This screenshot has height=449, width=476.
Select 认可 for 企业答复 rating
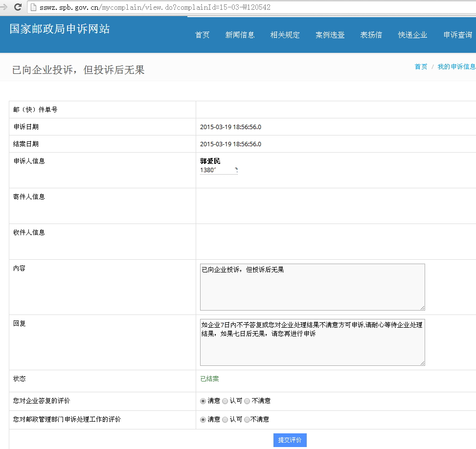tap(225, 401)
